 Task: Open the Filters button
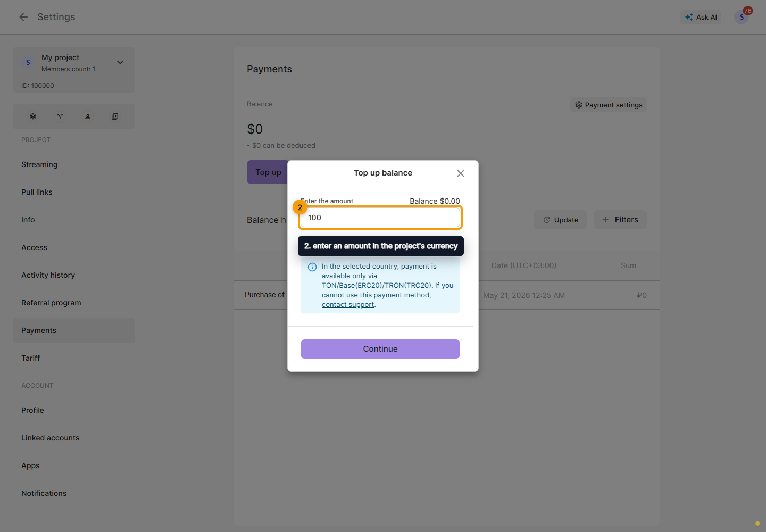tap(620, 220)
